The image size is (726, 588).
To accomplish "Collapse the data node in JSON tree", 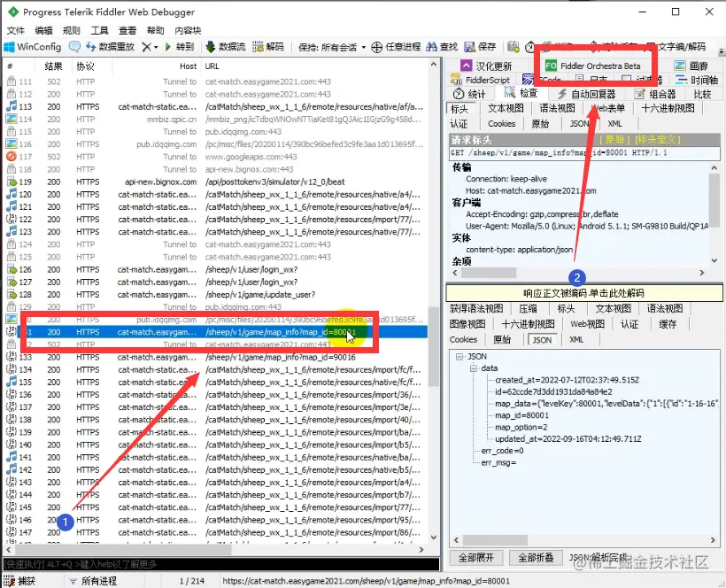I will [474, 368].
